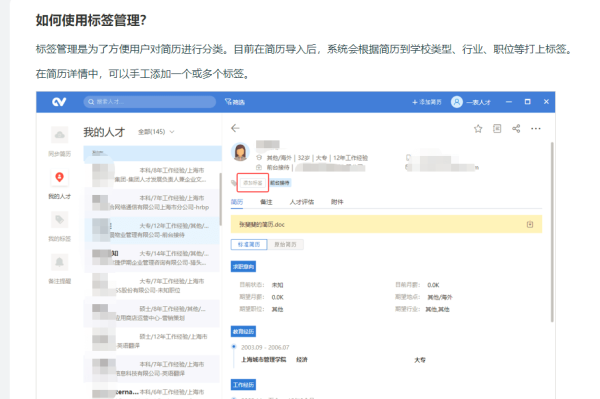Select candidate row 大专/7年工作经验/上海市
The image size is (600, 399).
coord(152,286)
